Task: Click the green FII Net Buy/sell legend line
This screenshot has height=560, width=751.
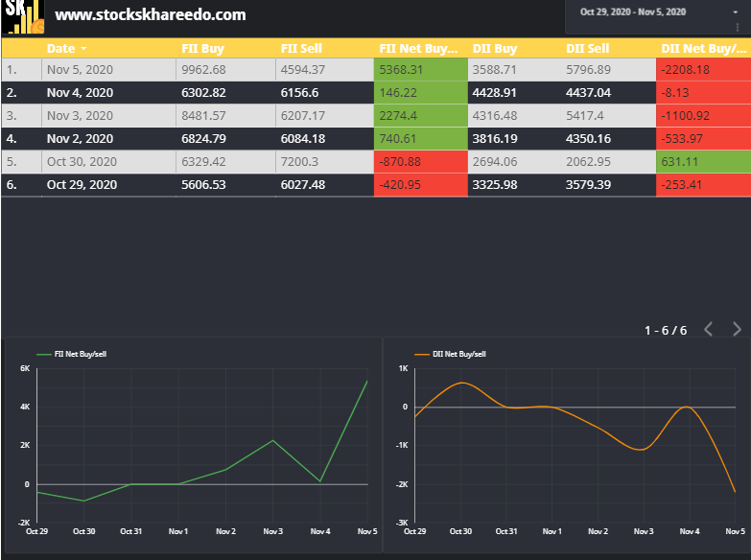Action: pos(43,355)
